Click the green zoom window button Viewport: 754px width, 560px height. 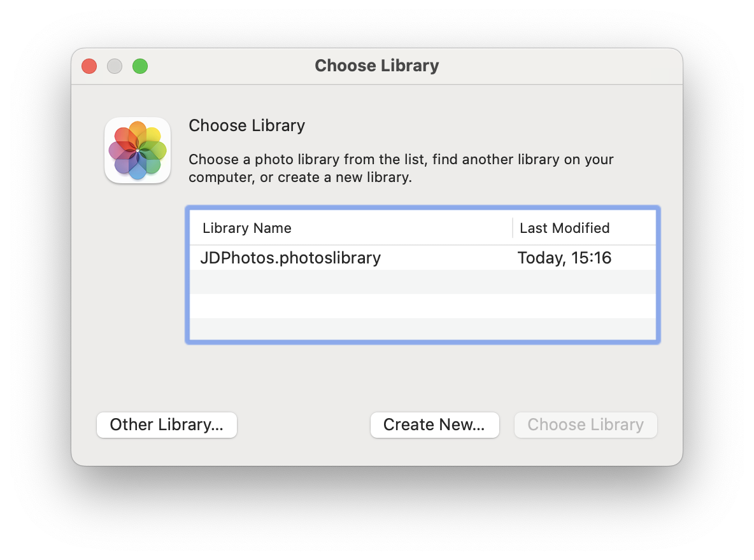tap(140, 66)
